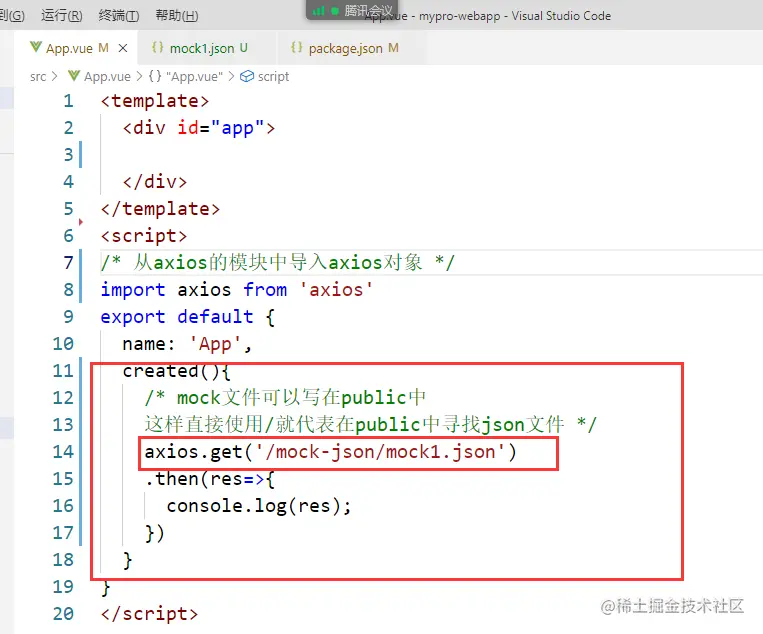Click the created(){ line

(x=176, y=371)
